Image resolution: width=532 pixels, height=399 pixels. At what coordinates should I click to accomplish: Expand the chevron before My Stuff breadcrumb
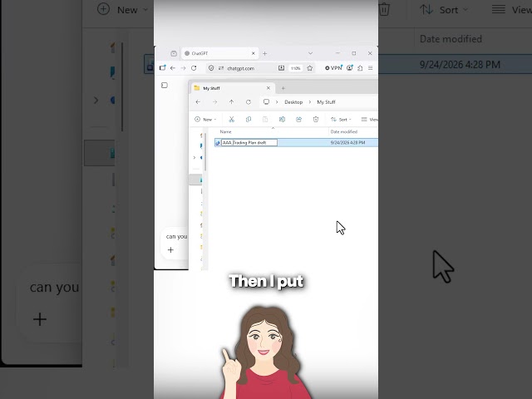310,102
